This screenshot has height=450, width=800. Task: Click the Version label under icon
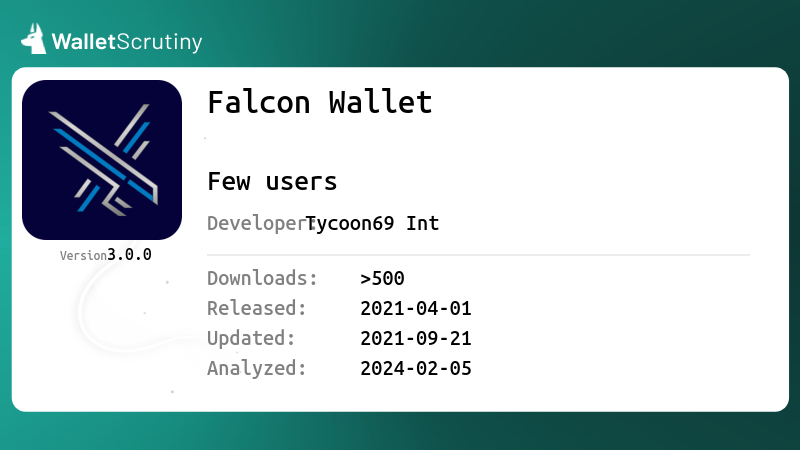tap(83, 256)
